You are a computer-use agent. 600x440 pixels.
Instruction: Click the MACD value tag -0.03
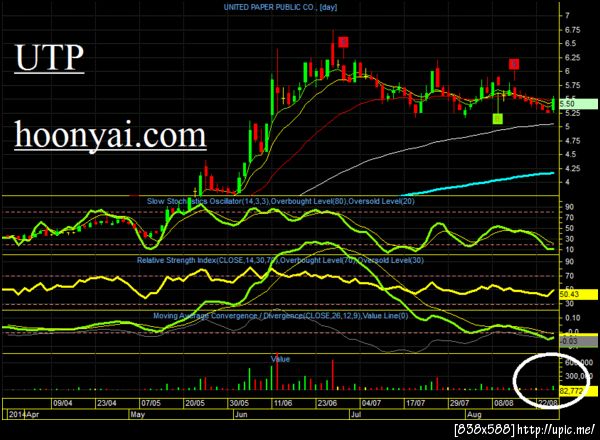(x=578, y=341)
